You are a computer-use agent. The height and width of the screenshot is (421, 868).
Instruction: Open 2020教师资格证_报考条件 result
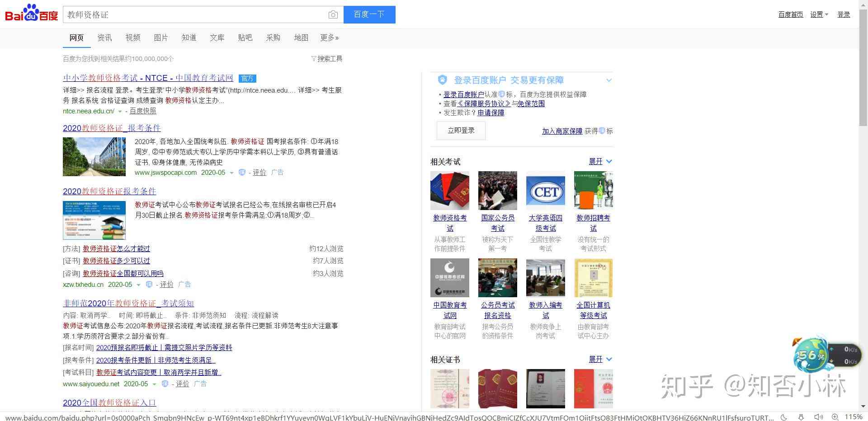112,128
